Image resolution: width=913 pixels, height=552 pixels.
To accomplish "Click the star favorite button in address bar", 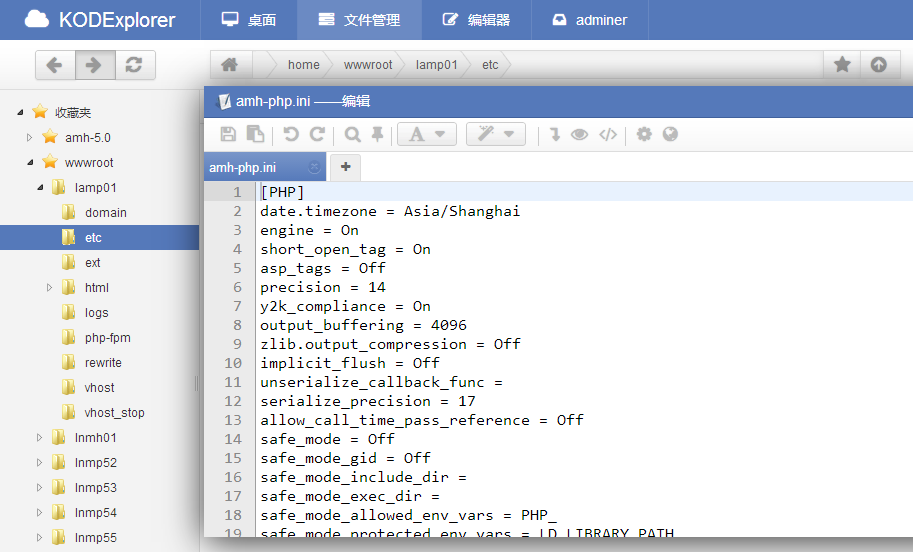I will [842, 65].
